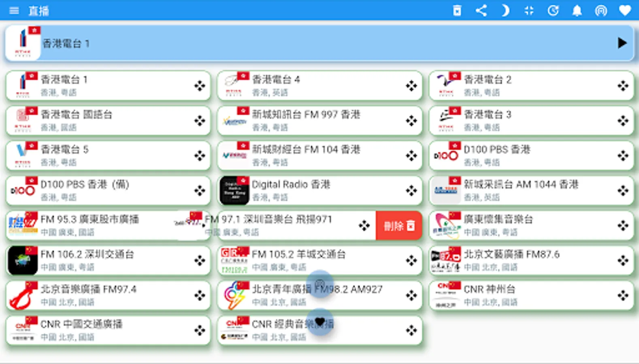Select station 香港電台 1 in list
Screen dimensions: 639x364
tap(108, 86)
